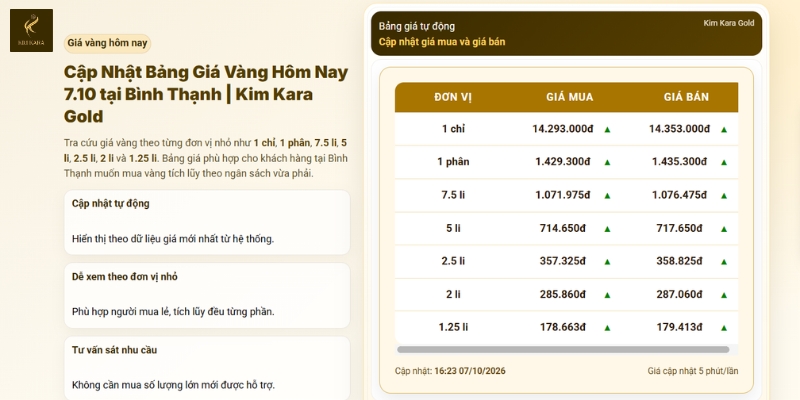Image resolution: width=800 pixels, height=400 pixels.
Task: Click the GIÁ BÁN column header
Action: tap(686, 97)
